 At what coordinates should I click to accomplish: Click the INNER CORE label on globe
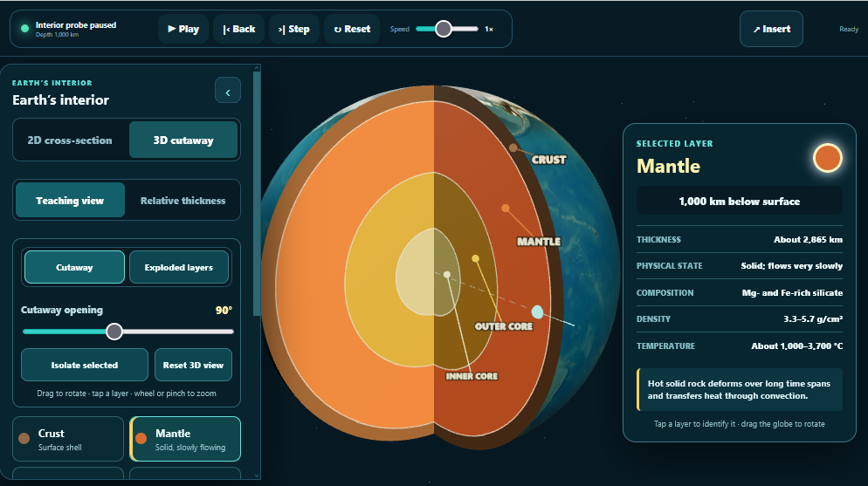472,377
